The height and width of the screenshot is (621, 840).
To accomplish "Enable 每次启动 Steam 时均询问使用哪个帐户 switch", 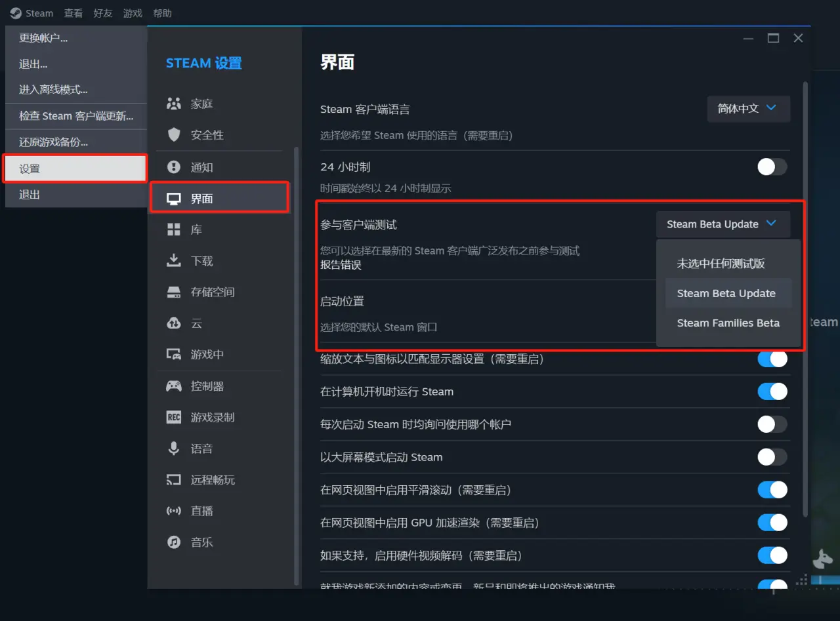I will point(772,424).
